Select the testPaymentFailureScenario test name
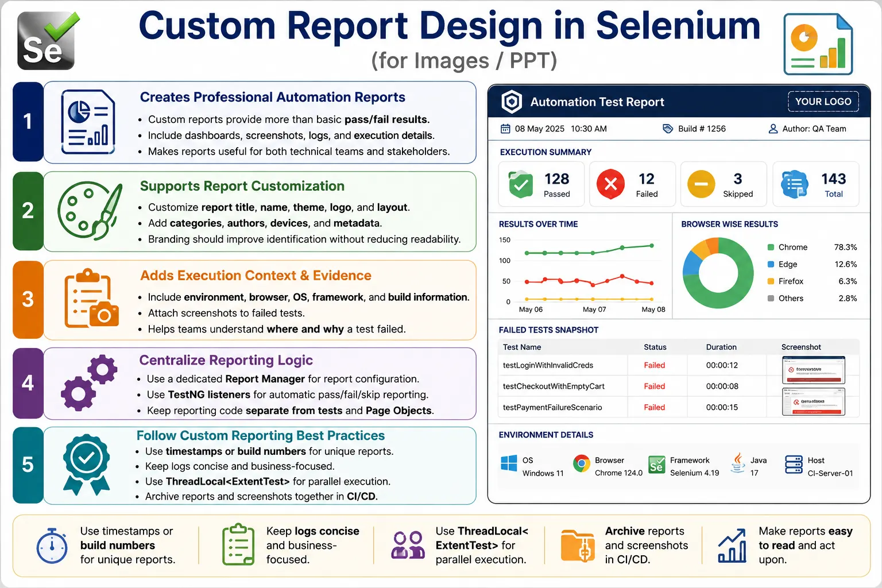 click(552, 408)
